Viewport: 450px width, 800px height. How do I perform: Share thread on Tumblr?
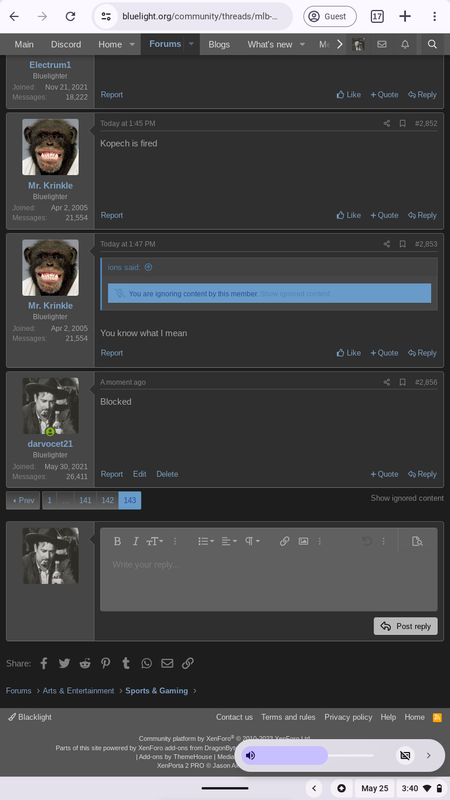click(126, 663)
